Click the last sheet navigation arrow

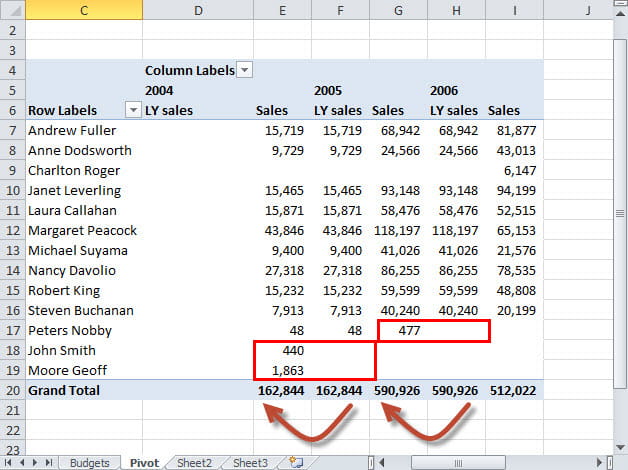[49, 462]
